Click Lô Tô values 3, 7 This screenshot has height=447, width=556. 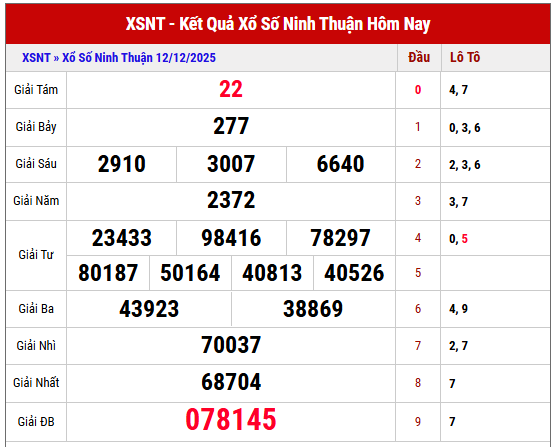[458, 202]
